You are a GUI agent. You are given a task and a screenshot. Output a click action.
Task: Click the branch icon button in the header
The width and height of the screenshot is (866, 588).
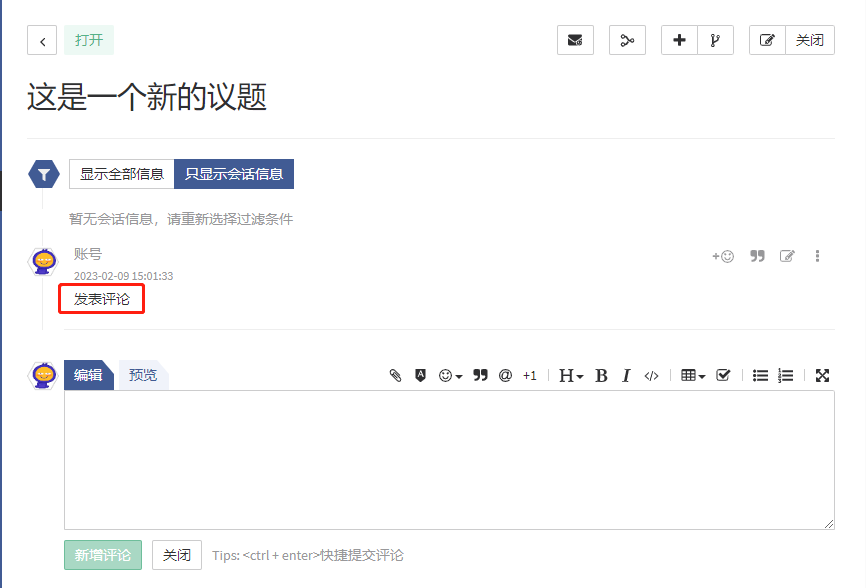click(x=715, y=40)
